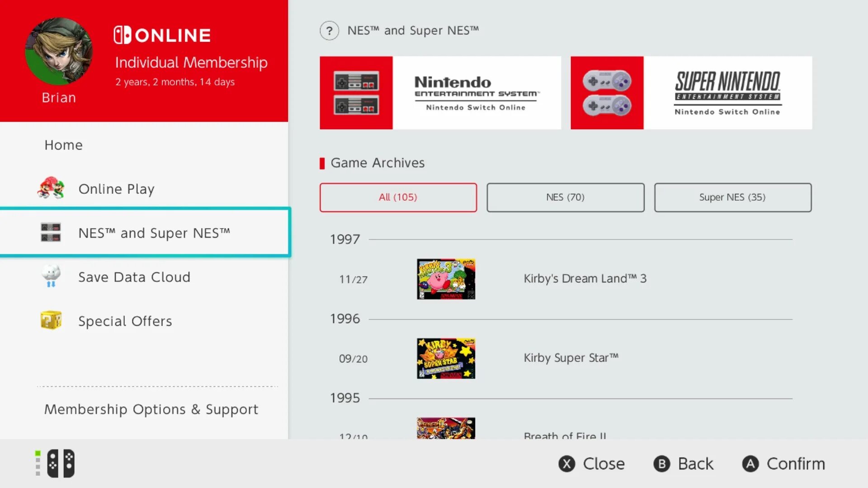Expand the 1996 game archive section
The height and width of the screenshot is (488, 868).
click(344, 318)
